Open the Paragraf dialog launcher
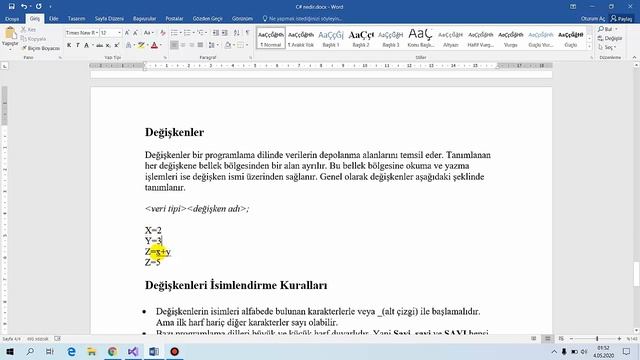640x360 pixels. pyautogui.click(x=250, y=58)
